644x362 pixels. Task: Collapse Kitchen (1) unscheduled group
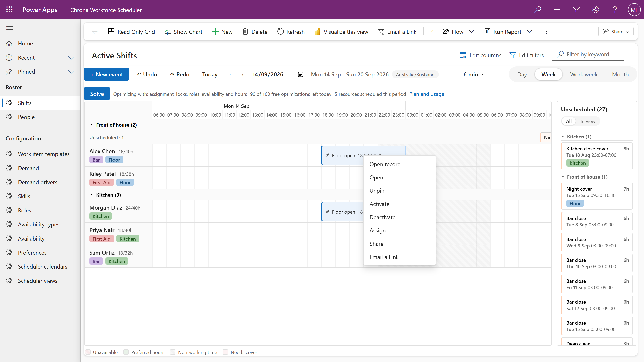[x=563, y=137]
